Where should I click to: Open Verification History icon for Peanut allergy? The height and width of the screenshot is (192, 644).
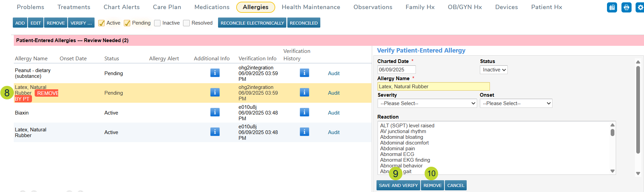304,73
